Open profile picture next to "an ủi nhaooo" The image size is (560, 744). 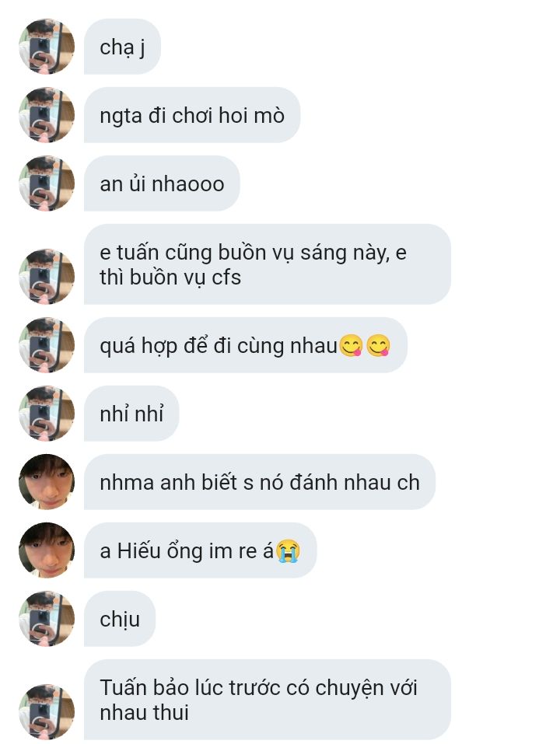[x=47, y=183]
